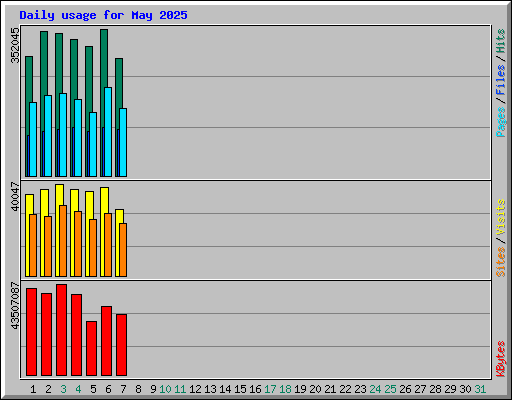The width and height of the screenshot is (512, 400).
Task: Click day 28 on the date axis
Action: pyautogui.click(x=435, y=389)
